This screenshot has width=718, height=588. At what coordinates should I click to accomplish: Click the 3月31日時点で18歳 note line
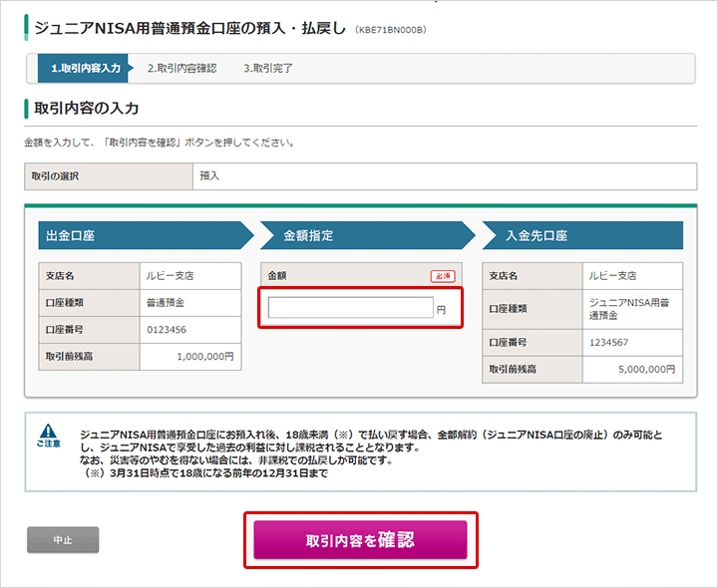204,473
